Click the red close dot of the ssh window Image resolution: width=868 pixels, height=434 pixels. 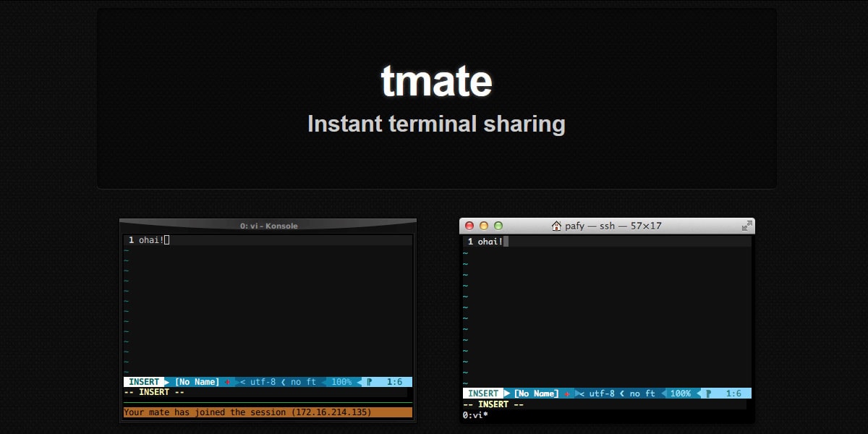tap(469, 226)
